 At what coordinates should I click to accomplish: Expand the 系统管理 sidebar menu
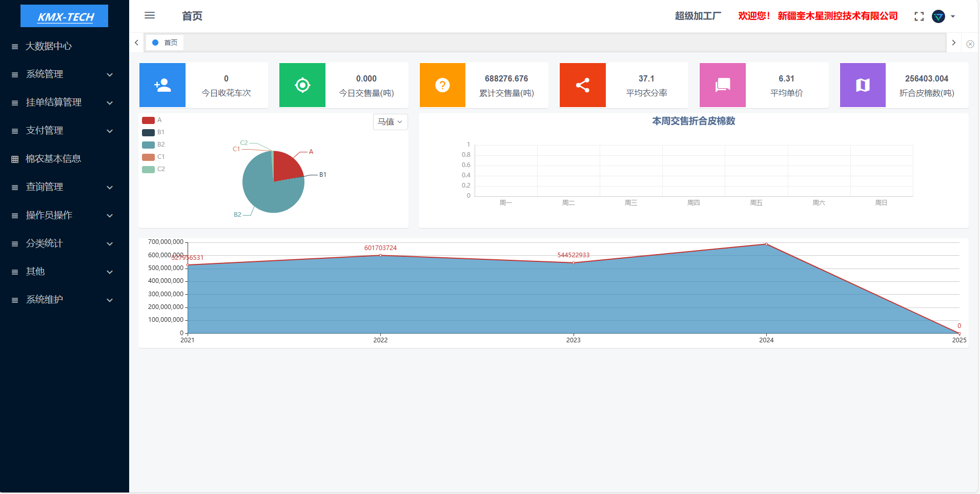[x=64, y=74]
